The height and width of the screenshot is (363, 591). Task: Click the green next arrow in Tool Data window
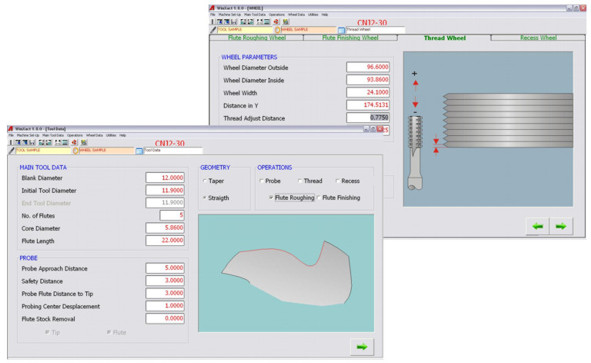pyautogui.click(x=362, y=347)
